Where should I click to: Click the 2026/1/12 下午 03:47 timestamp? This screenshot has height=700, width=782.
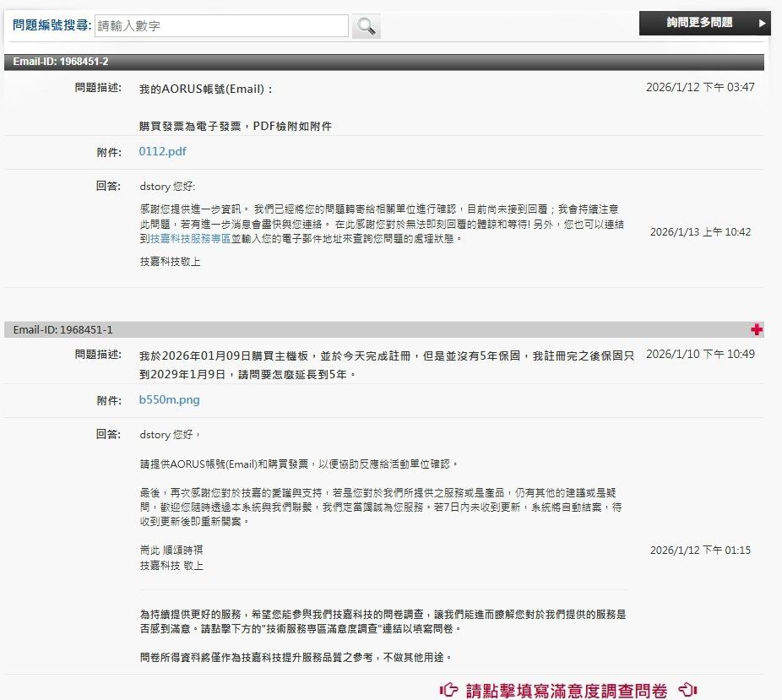pyautogui.click(x=700, y=87)
